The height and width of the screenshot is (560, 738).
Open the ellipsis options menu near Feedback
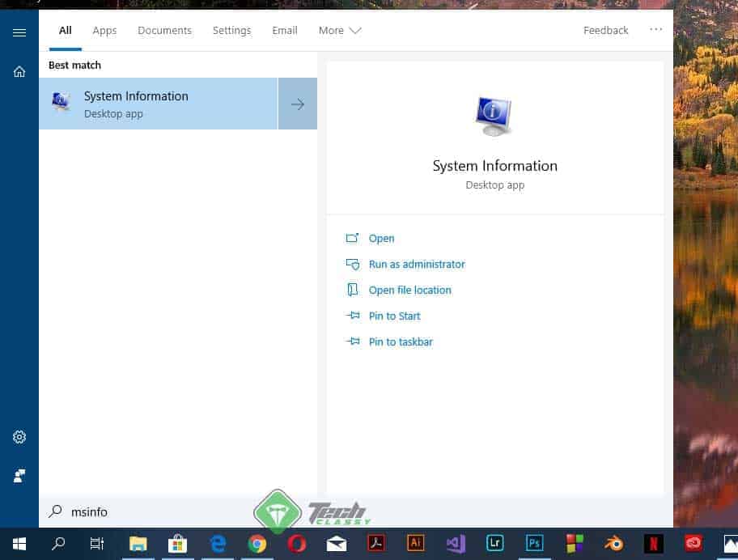tap(656, 30)
